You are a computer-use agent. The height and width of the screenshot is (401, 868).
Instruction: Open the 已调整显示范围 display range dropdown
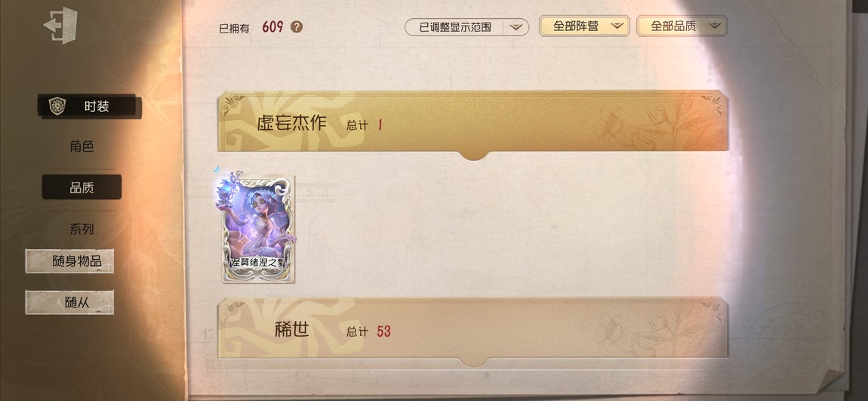pyautogui.click(x=466, y=26)
